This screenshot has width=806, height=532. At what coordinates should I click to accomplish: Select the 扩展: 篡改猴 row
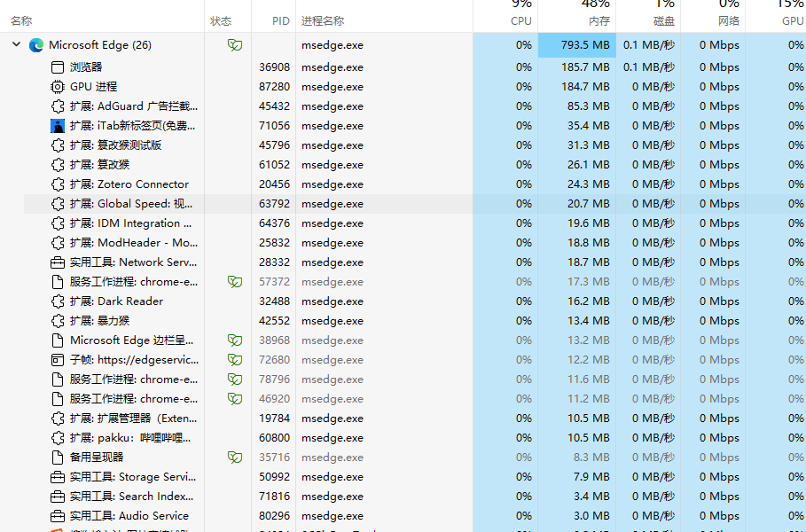click(403, 165)
